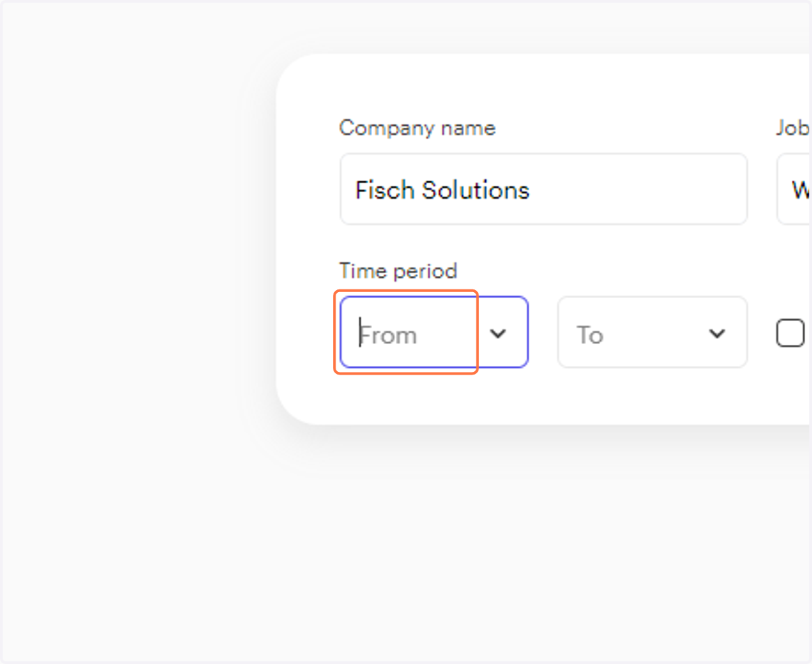Screen dimensions: 812x664
Task: Expand the To date dropdown chevron
Action: [x=717, y=333]
